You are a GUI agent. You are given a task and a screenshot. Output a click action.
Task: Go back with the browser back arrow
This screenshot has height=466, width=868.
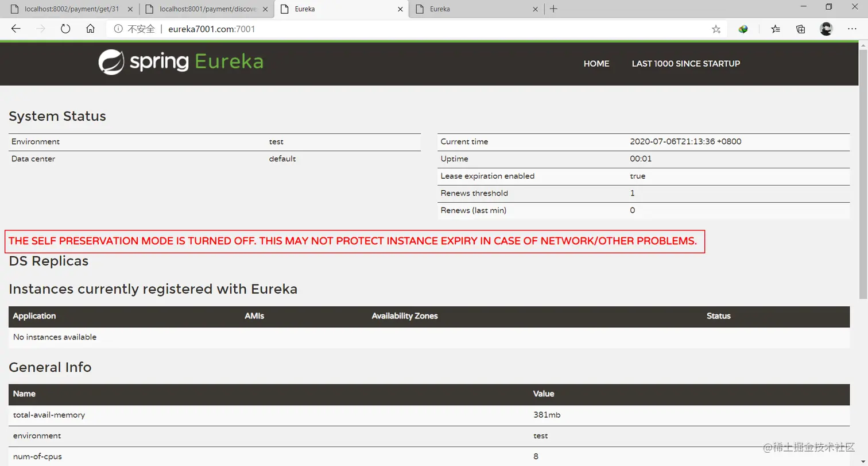click(x=16, y=29)
